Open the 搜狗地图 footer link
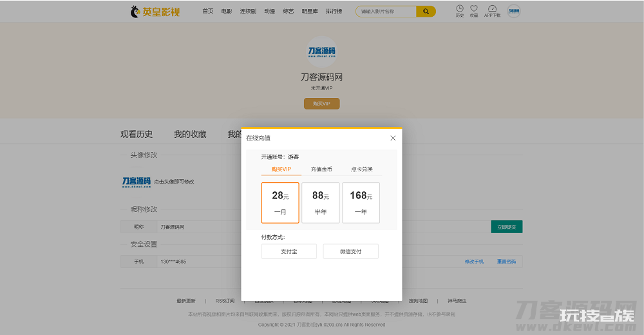The height and width of the screenshot is (335, 644). (x=418, y=301)
